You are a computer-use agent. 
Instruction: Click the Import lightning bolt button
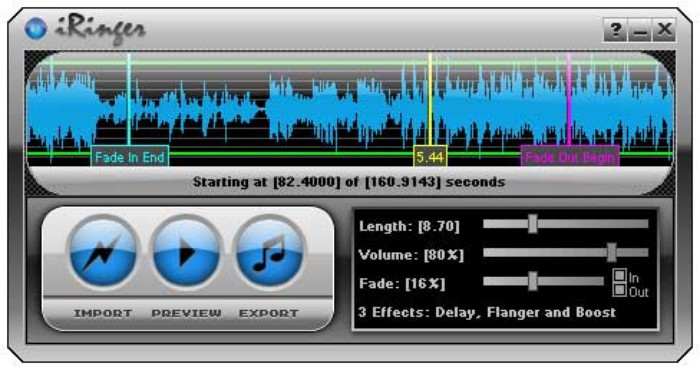pyautogui.click(x=103, y=253)
